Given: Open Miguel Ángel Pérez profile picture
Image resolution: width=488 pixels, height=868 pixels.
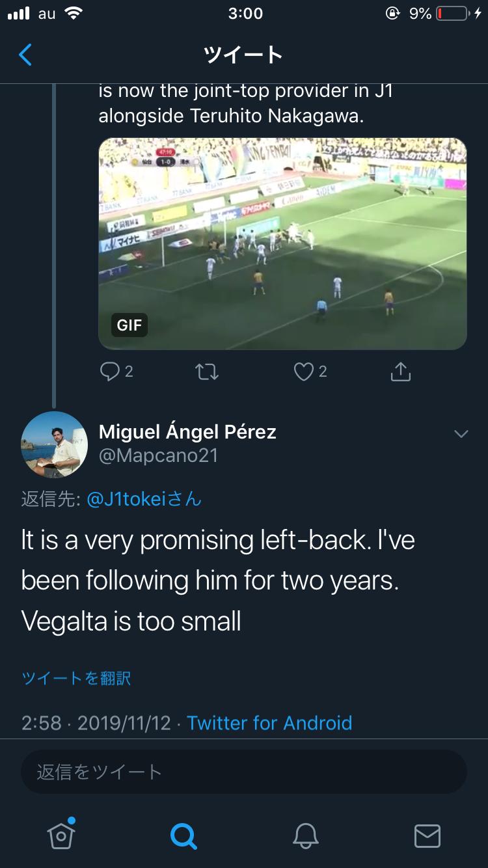Looking at the screenshot, I should point(54,444).
